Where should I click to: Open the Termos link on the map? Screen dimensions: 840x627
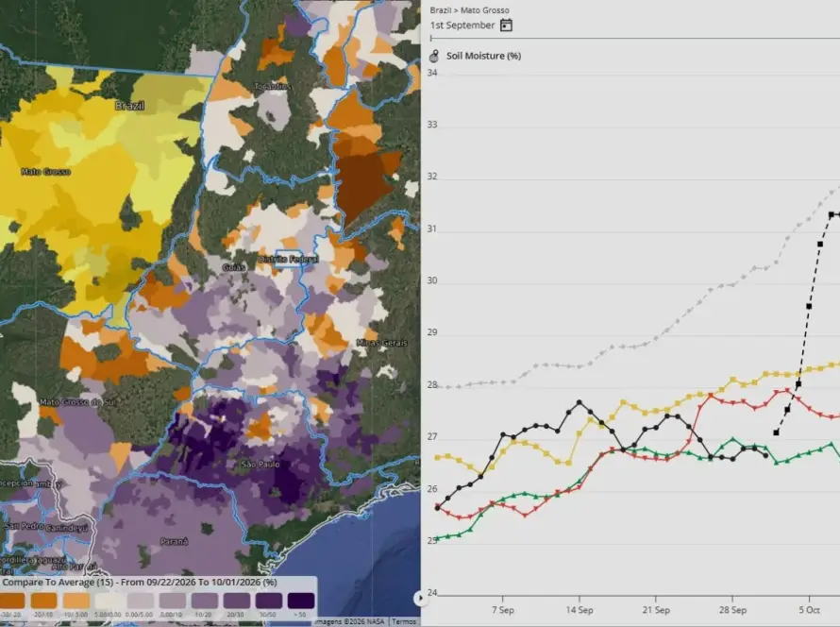[x=404, y=621]
